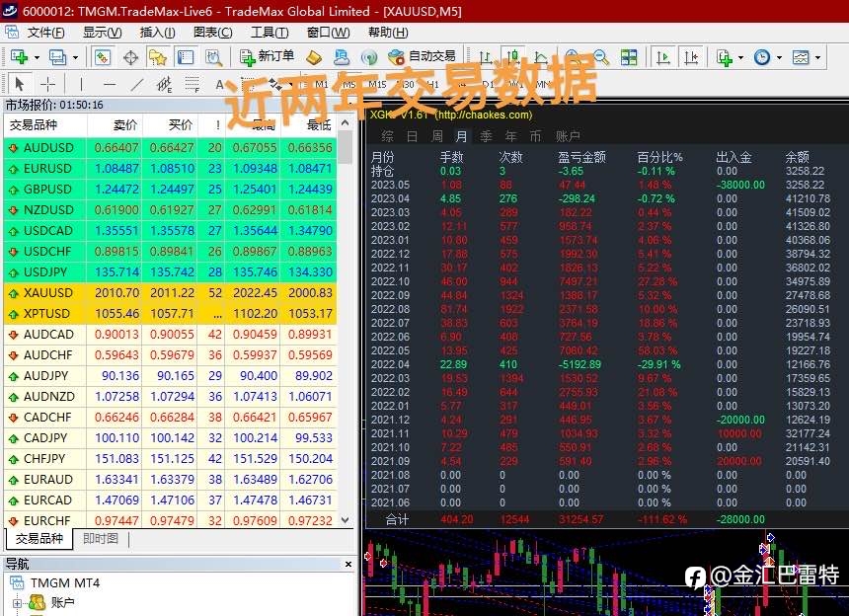Select the 年 statistics tab

(510, 136)
